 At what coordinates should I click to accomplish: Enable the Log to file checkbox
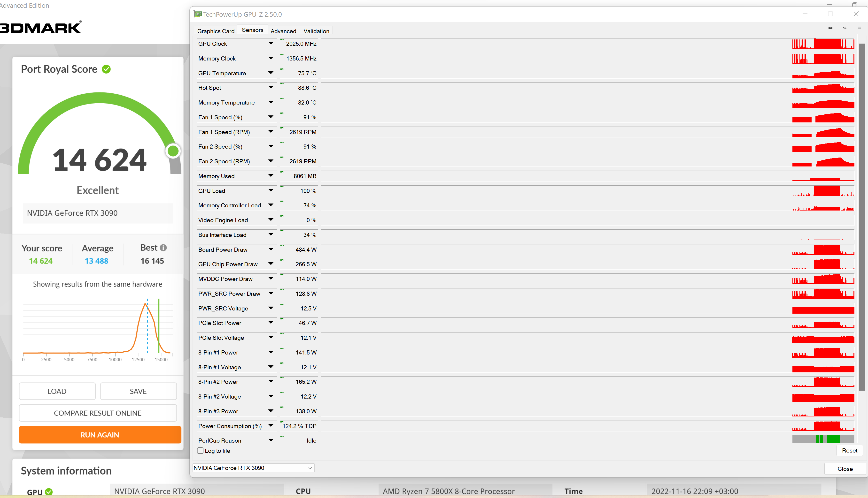pos(200,451)
